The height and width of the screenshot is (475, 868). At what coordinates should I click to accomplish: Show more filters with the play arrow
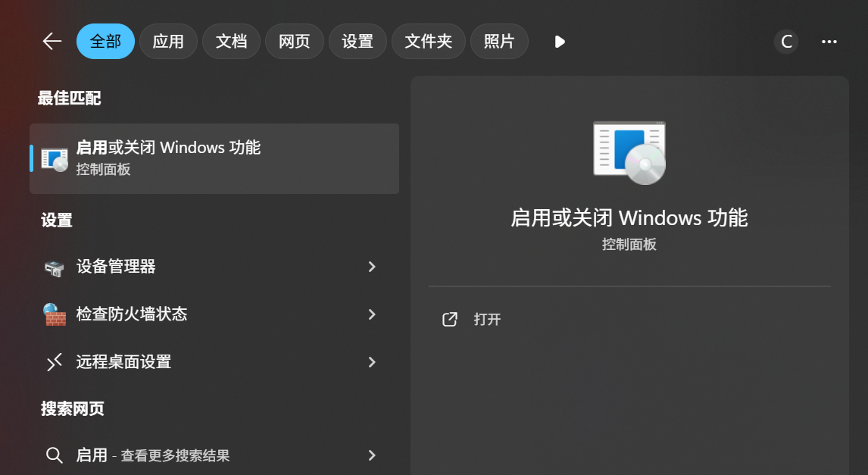[560, 42]
